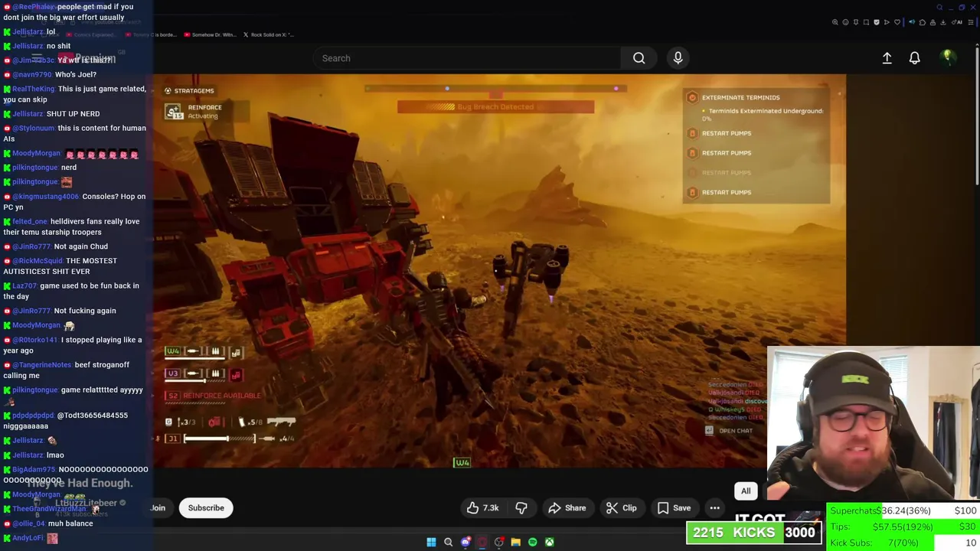Click chat username @TangerineNotes
The height and width of the screenshot is (551, 980).
tap(42, 365)
